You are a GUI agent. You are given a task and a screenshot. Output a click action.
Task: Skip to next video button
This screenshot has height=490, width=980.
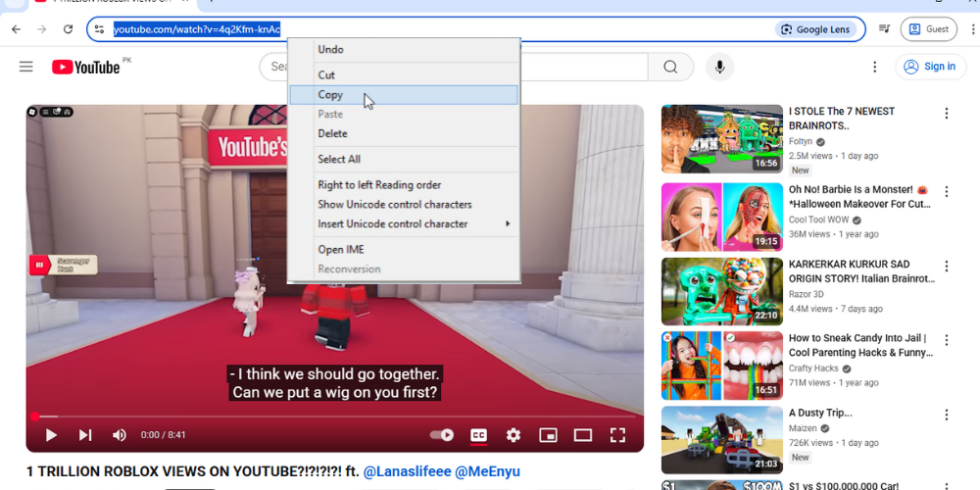(x=85, y=435)
